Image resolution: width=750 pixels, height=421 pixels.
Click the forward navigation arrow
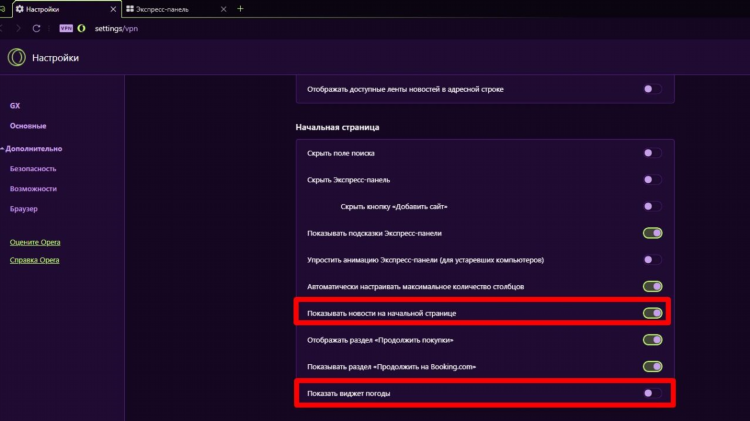point(18,29)
